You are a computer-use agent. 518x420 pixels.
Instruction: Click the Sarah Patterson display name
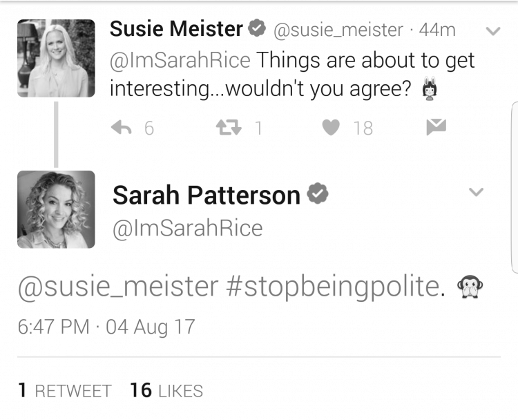207,195
